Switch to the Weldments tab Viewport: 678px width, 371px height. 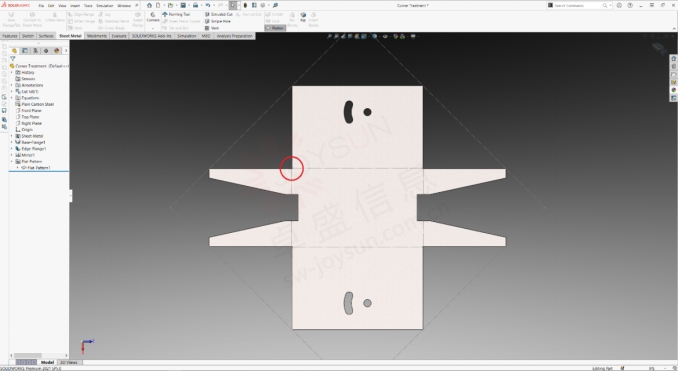[96, 36]
